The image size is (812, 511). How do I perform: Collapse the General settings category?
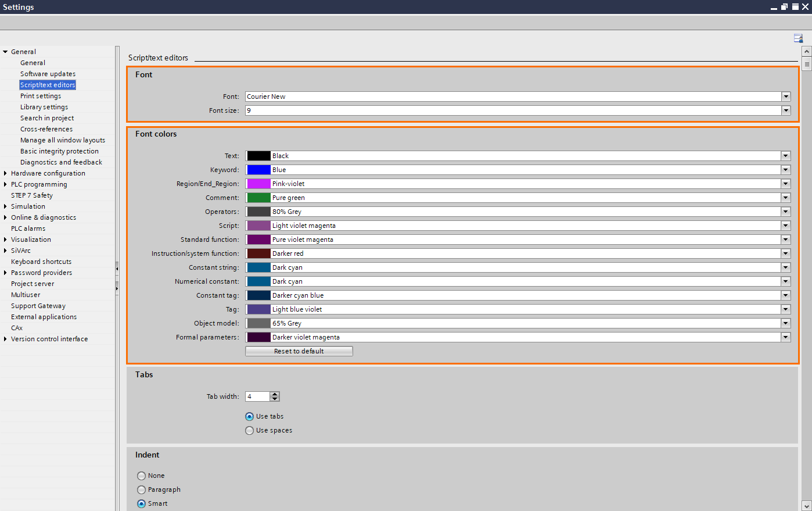tap(5, 51)
